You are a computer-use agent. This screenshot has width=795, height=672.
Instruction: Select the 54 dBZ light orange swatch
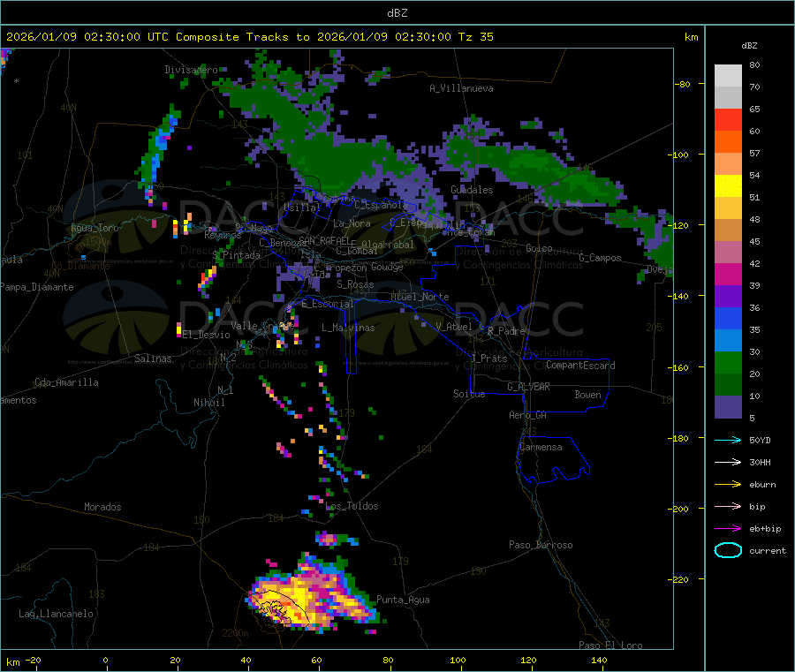(x=728, y=163)
